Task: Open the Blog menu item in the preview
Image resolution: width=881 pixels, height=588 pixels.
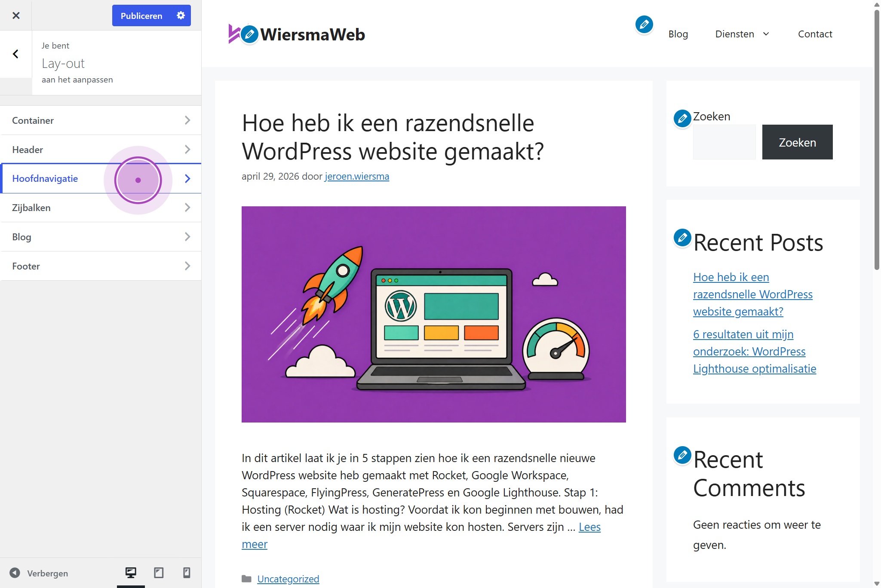Action: coord(678,34)
